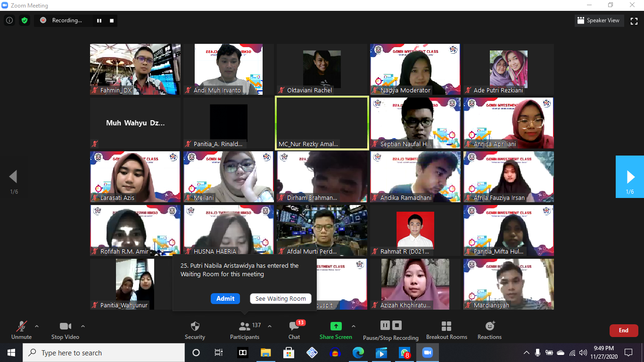Stop recording from top indicator bar
This screenshot has width=644, height=362.
click(112, 20)
